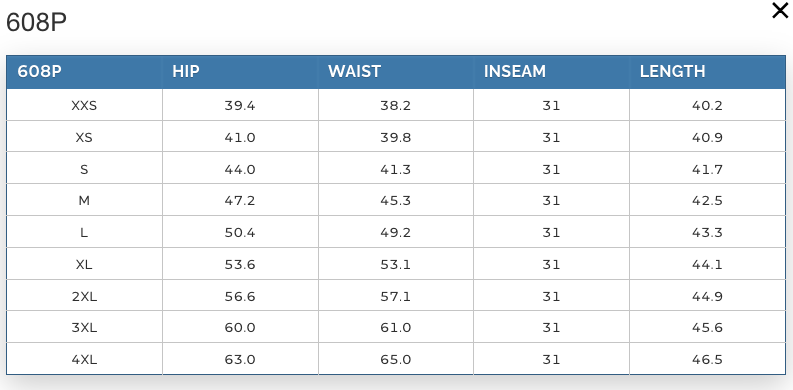Select the XS size row label

tap(84, 138)
